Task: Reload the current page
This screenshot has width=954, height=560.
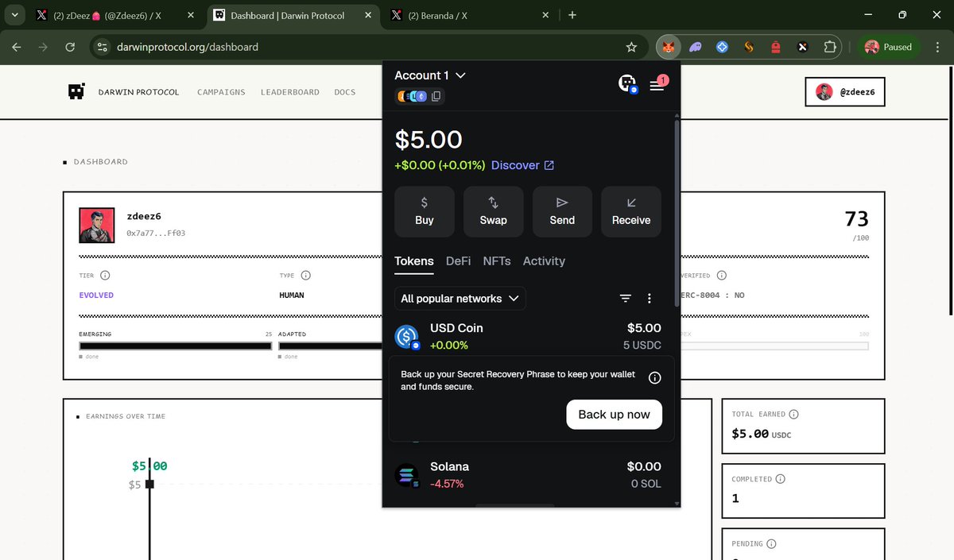Action: click(70, 47)
